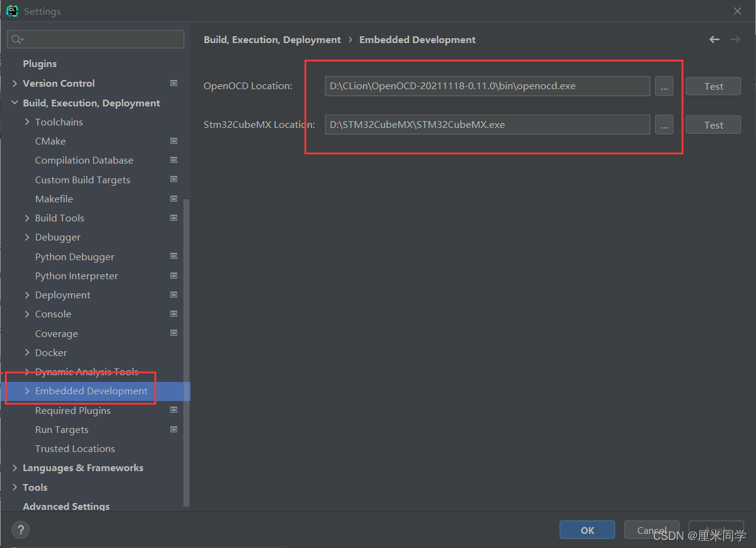Image resolution: width=756 pixels, height=548 pixels.
Task: Click project-level icon next to Run Targets
Action: 173,430
